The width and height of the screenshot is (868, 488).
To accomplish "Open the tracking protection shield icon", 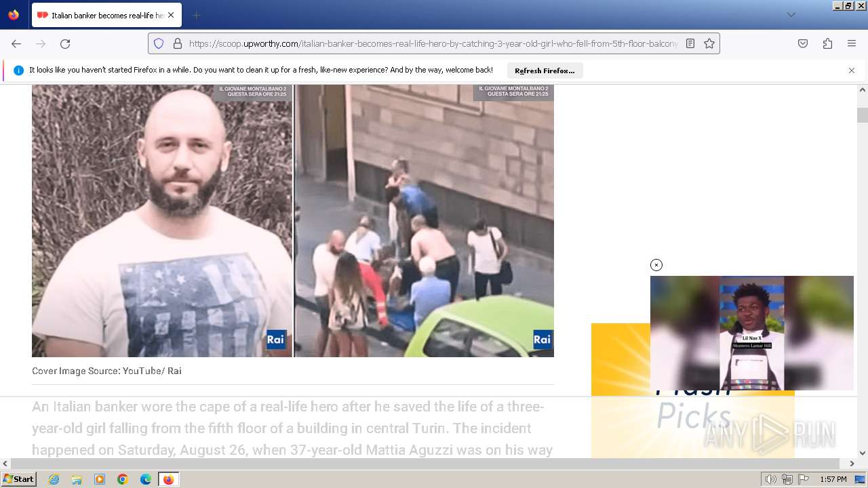I will pos(159,43).
